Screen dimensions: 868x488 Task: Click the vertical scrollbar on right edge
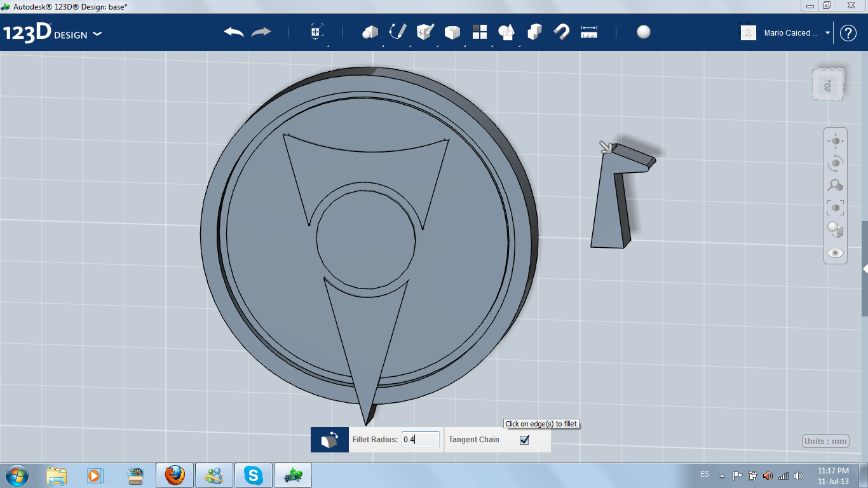864,268
